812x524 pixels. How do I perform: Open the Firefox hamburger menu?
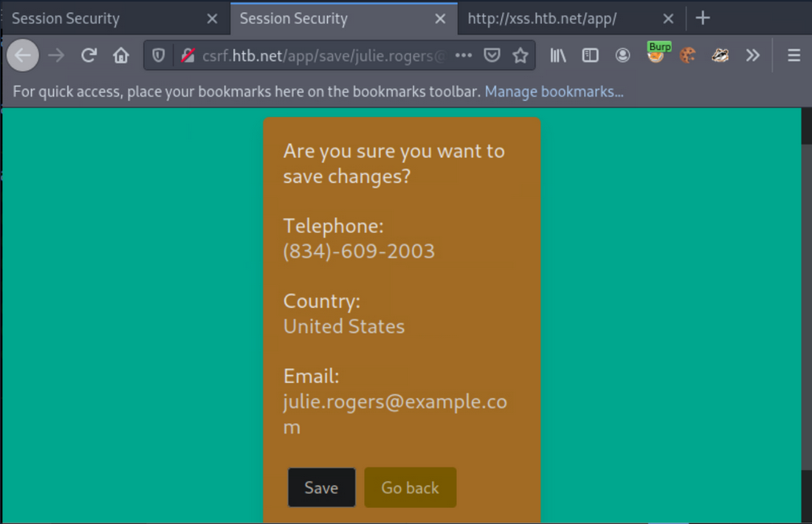coord(793,55)
